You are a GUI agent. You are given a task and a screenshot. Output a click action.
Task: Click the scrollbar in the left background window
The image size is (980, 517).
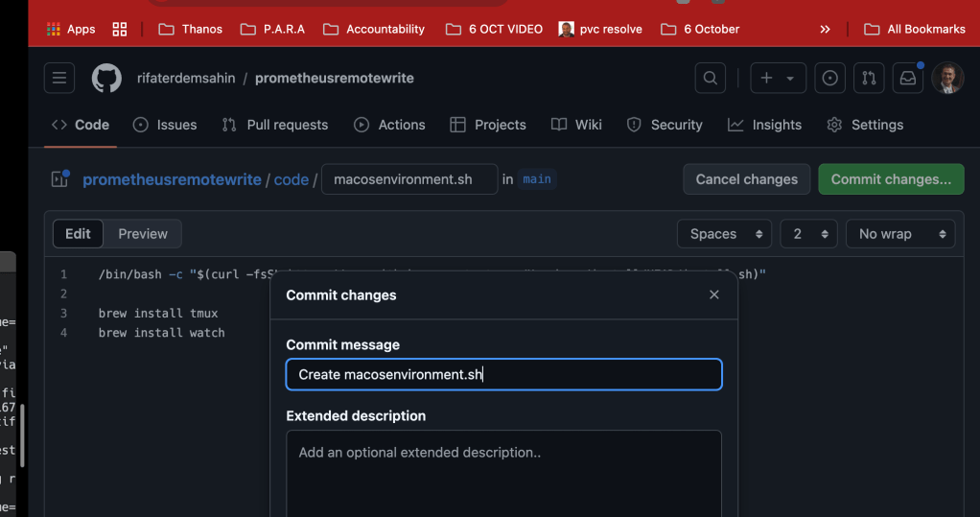(22, 435)
